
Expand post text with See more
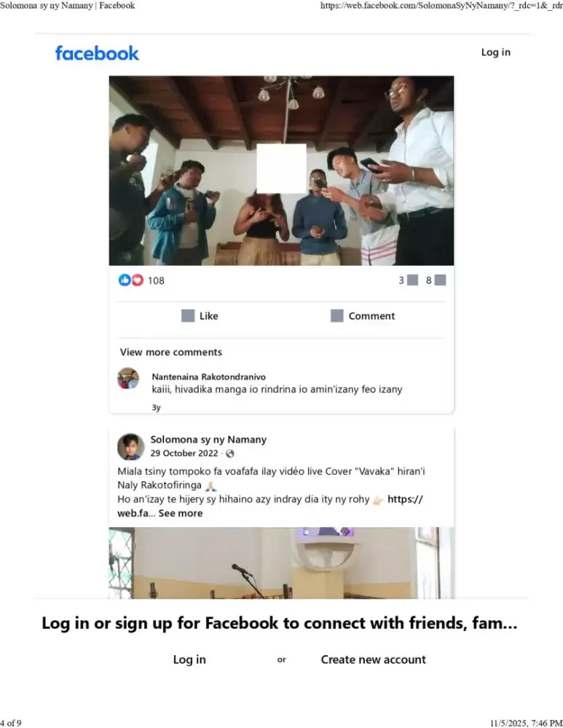[180, 513]
